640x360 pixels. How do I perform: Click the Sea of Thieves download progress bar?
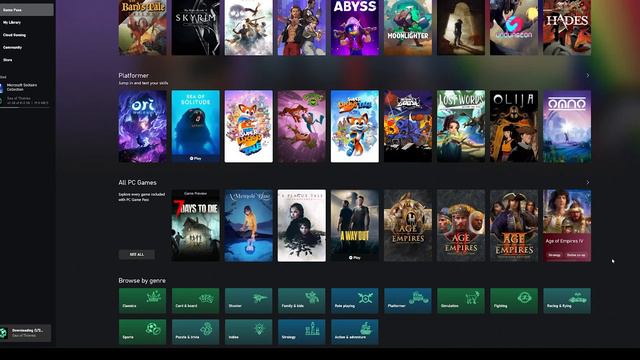coord(25,107)
